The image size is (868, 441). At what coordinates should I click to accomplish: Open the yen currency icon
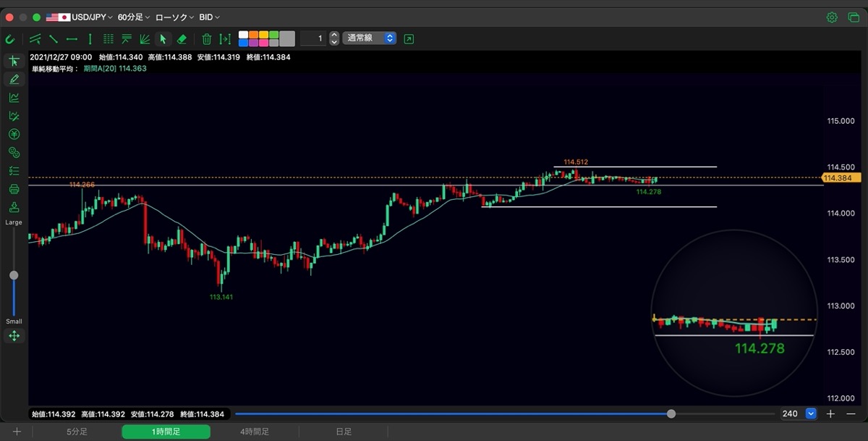[14, 134]
